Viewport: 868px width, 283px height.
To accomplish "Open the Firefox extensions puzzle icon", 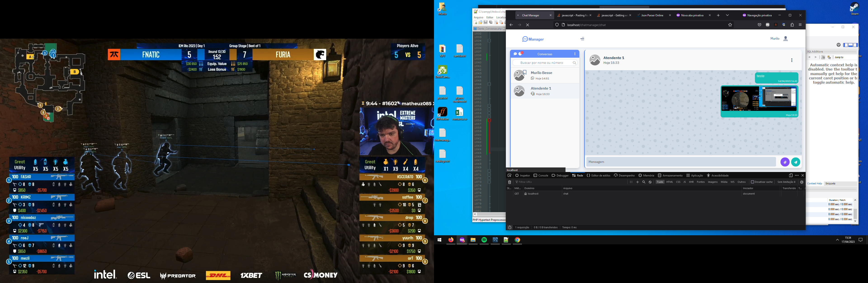I will tap(792, 25).
